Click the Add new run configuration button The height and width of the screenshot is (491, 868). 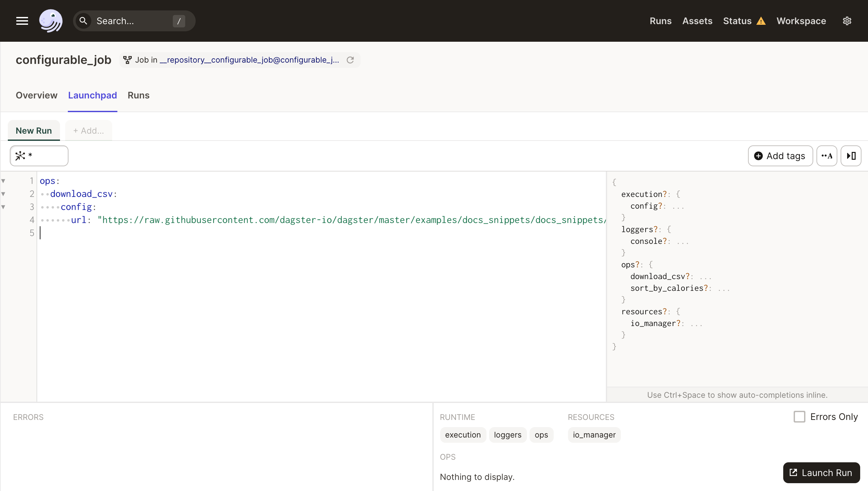pos(89,130)
